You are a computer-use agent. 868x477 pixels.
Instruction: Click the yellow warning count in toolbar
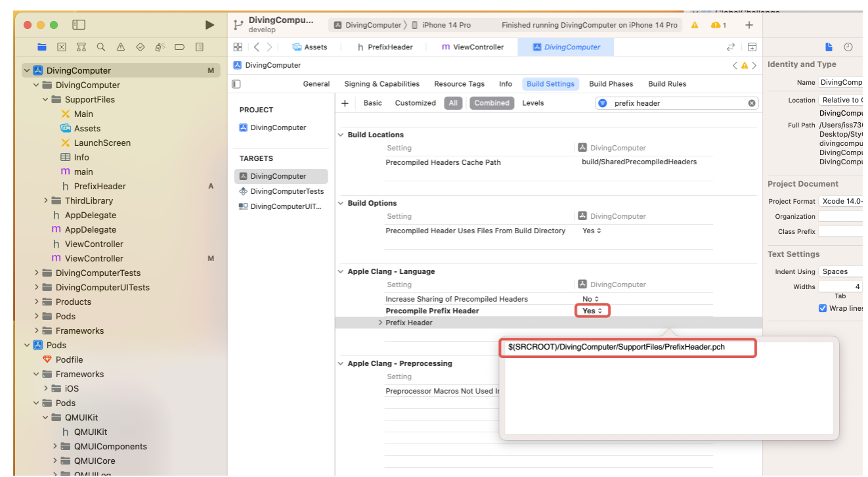pos(719,25)
